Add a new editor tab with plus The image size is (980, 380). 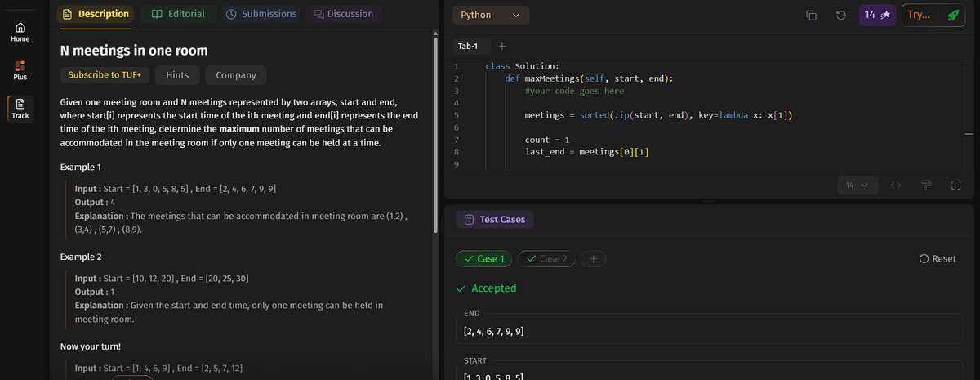click(x=502, y=46)
